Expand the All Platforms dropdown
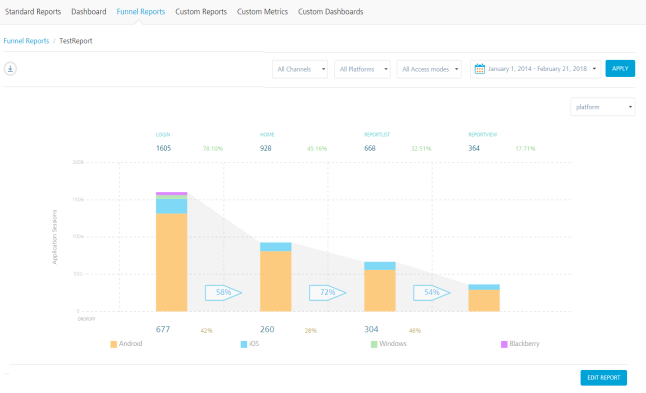Image resolution: width=646 pixels, height=393 pixels. click(362, 69)
